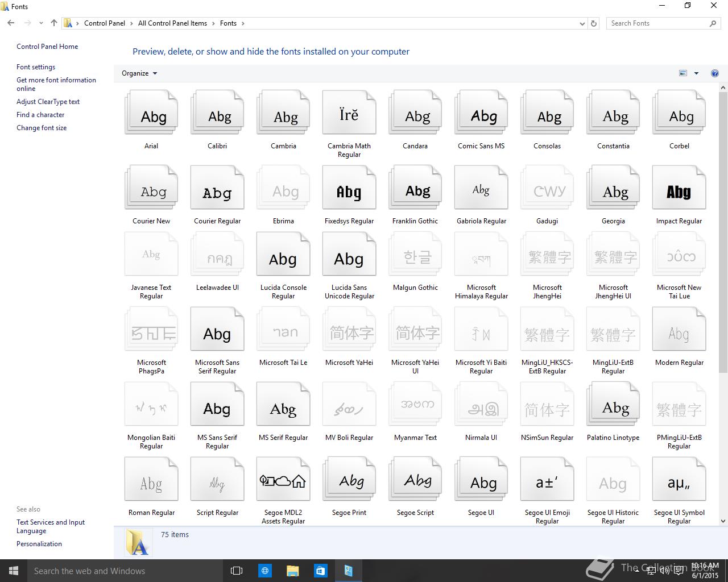Select the Mongolian Baiti Regular font

pyautogui.click(x=151, y=404)
